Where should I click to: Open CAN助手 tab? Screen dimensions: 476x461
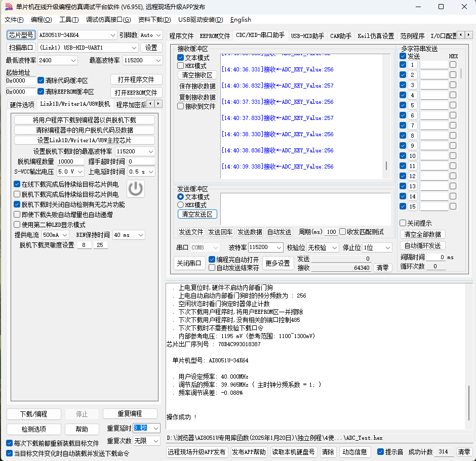coord(341,36)
